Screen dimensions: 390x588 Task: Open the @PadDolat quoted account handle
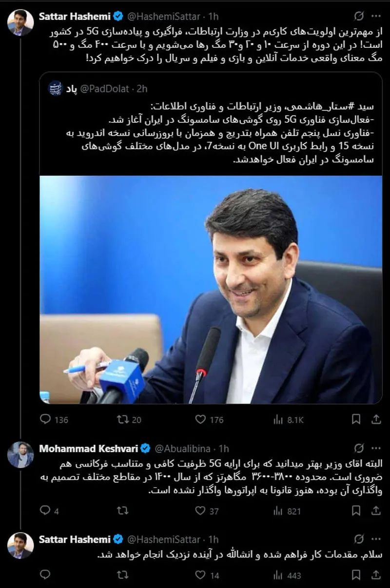point(104,89)
